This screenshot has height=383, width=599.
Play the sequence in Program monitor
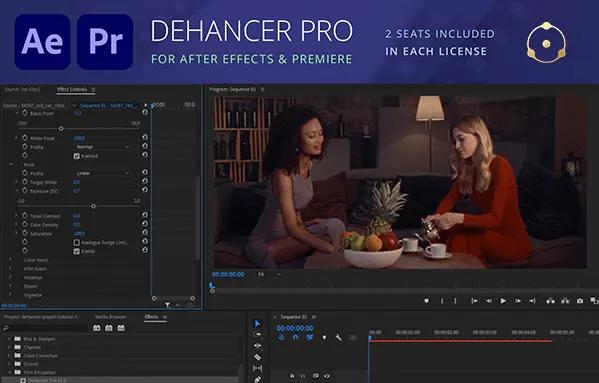(x=503, y=301)
